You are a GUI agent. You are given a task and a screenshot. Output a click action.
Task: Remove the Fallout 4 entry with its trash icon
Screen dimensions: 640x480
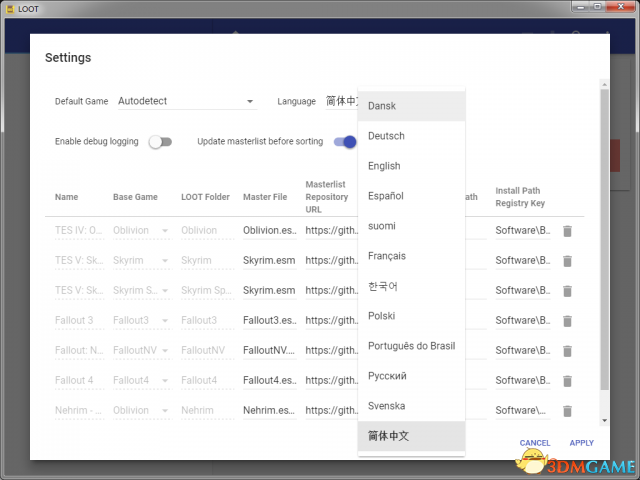point(567,381)
